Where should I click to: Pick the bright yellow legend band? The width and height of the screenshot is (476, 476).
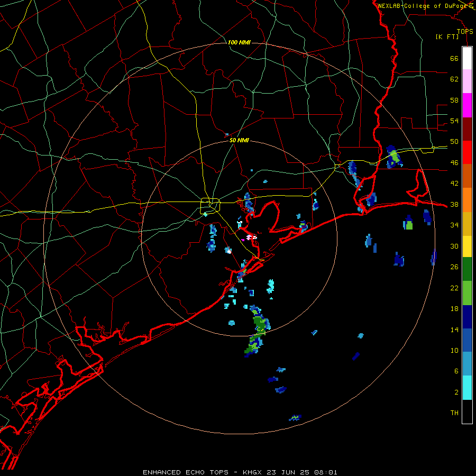(467, 246)
